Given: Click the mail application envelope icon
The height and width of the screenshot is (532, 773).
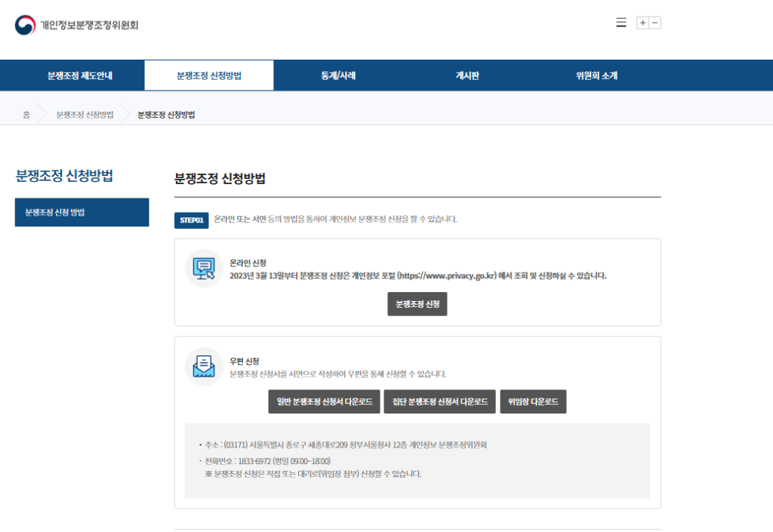Looking at the screenshot, I should (204, 367).
